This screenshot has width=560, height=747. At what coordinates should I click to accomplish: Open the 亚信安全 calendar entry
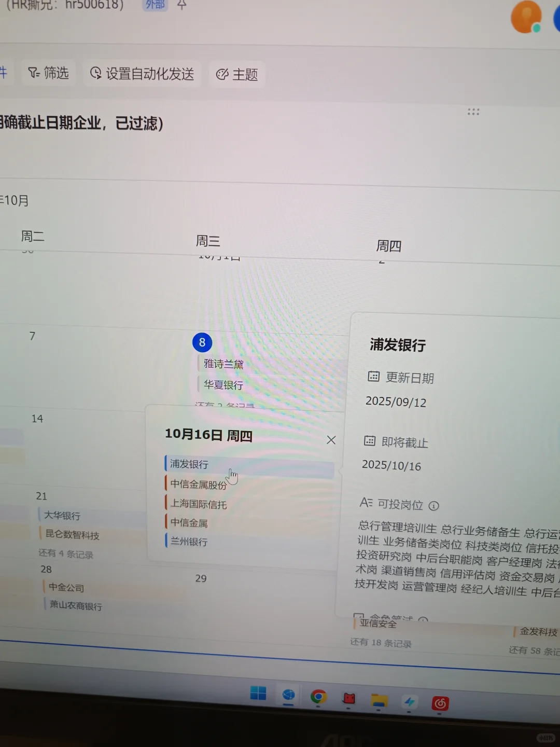pyautogui.click(x=377, y=623)
